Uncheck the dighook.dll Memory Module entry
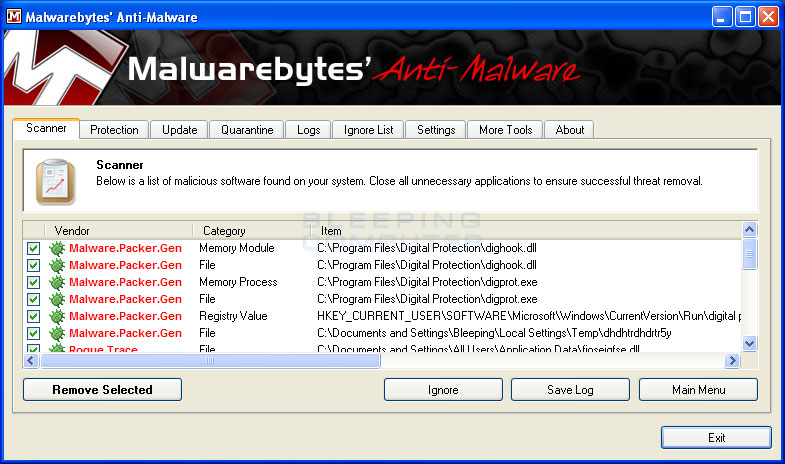This screenshot has height=464, width=785. (34, 248)
